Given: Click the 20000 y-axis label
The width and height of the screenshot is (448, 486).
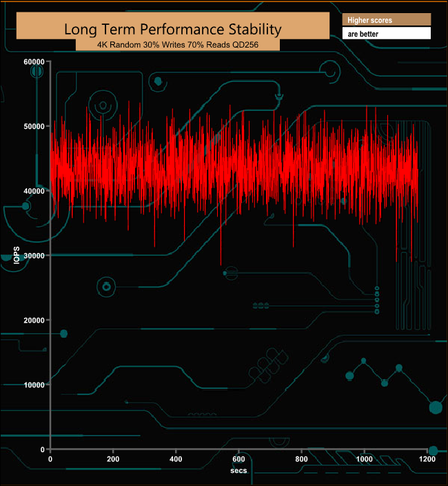Looking at the screenshot, I should click(34, 321).
